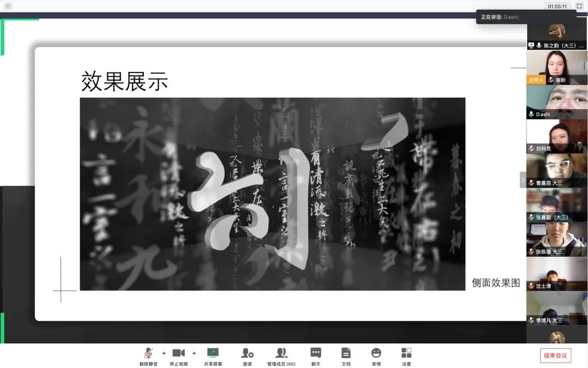The height and width of the screenshot is (368, 588).
Task: Select host 谢盼's video thumbnail
Action: [x=556, y=67]
